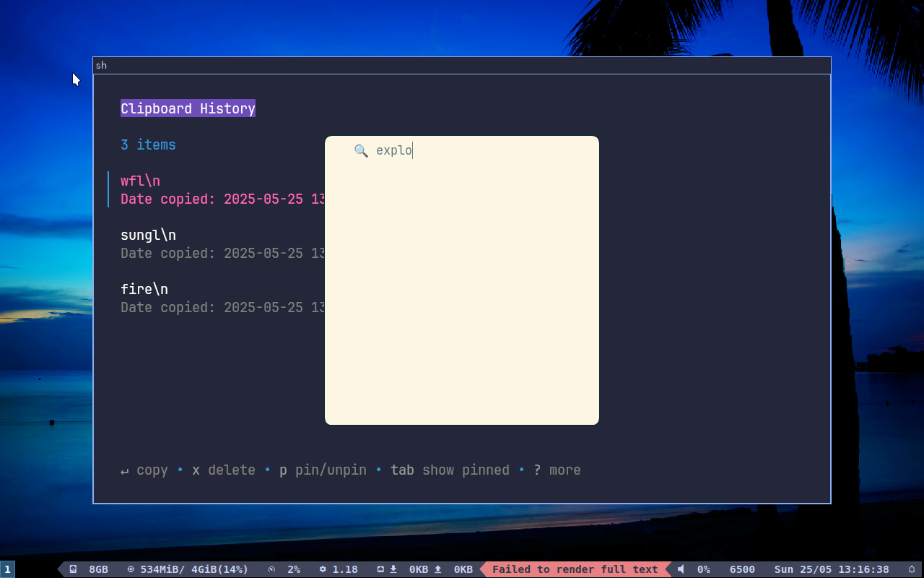Click the 'Date copied' line under wfl
The image size is (924, 578).
[x=222, y=199]
